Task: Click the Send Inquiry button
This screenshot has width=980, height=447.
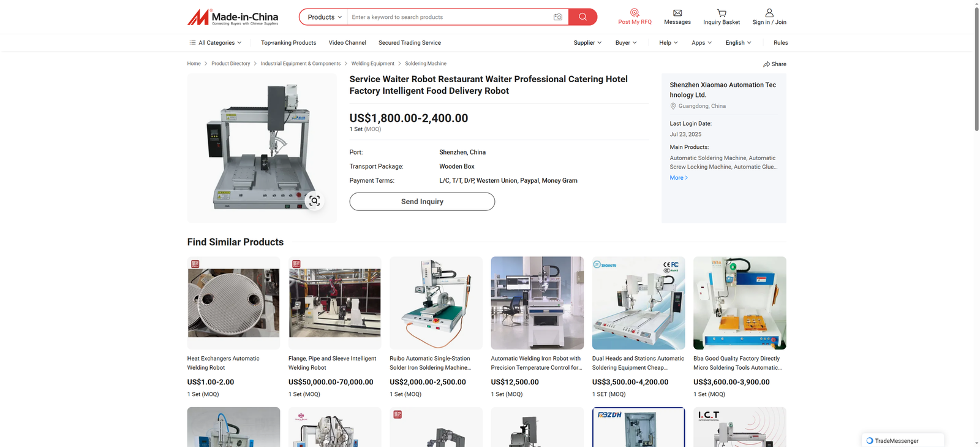Action: coord(422,202)
